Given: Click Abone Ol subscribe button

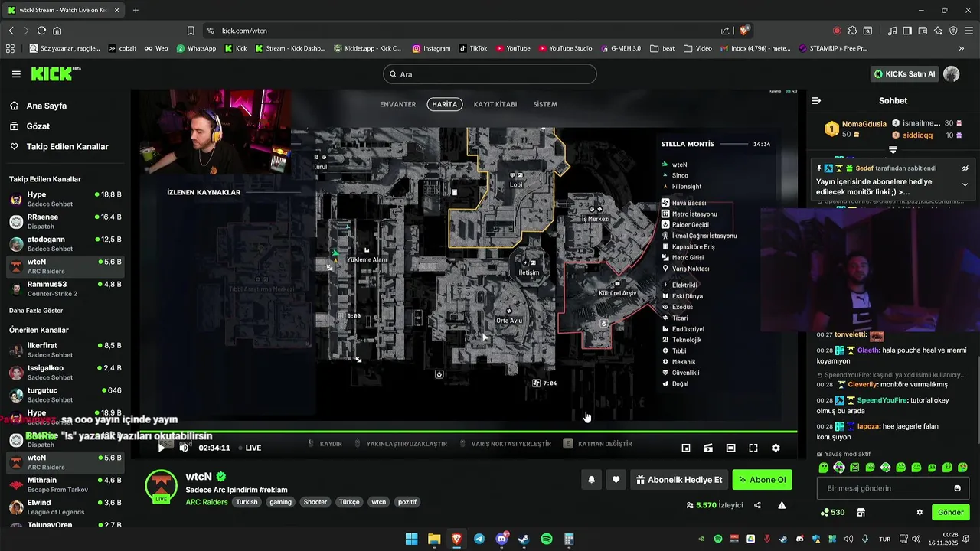Looking at the screenshot, I should point(762,480).
